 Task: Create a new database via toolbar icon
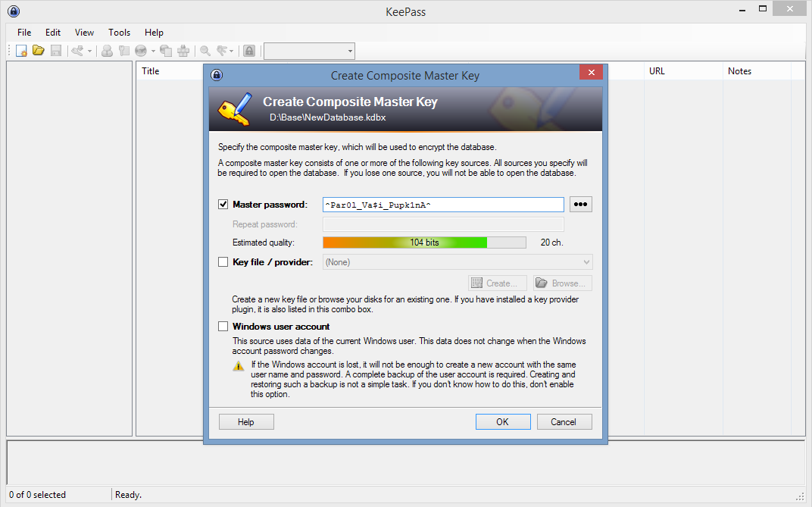tap(20, 50)
